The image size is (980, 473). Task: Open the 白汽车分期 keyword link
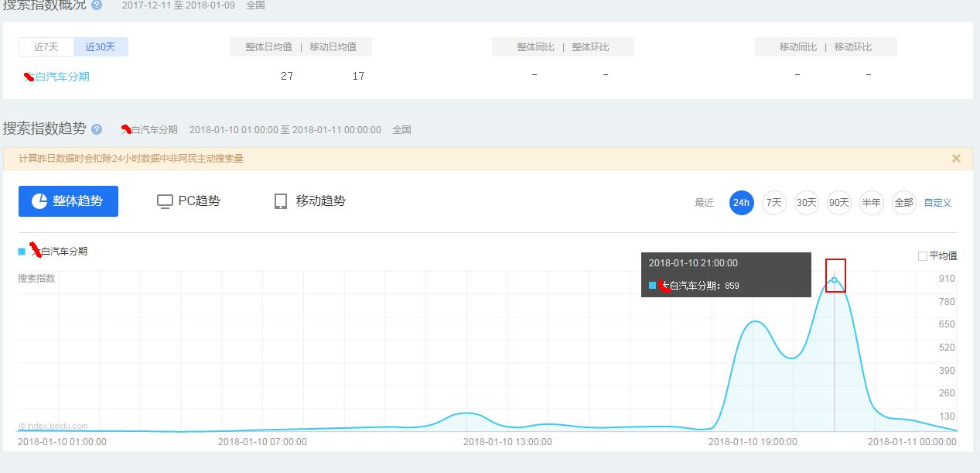pyautogui.click(x=67, y=77)
